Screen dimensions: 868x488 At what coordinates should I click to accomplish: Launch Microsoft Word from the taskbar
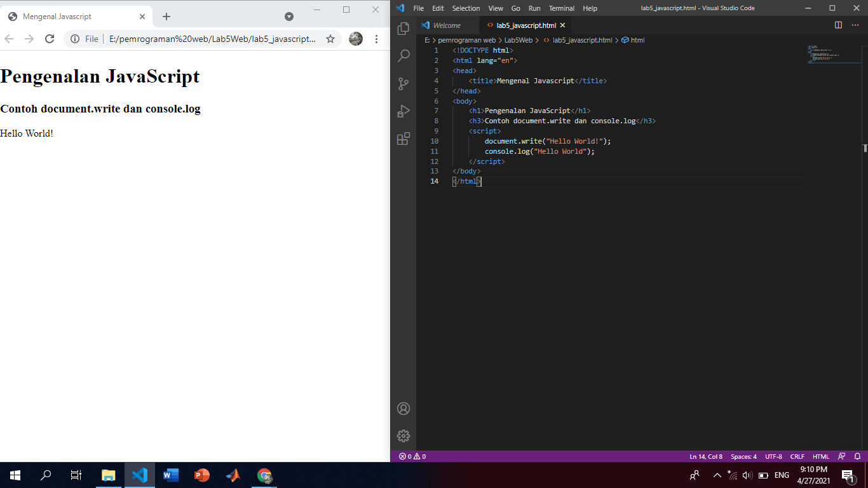(170, 475)
